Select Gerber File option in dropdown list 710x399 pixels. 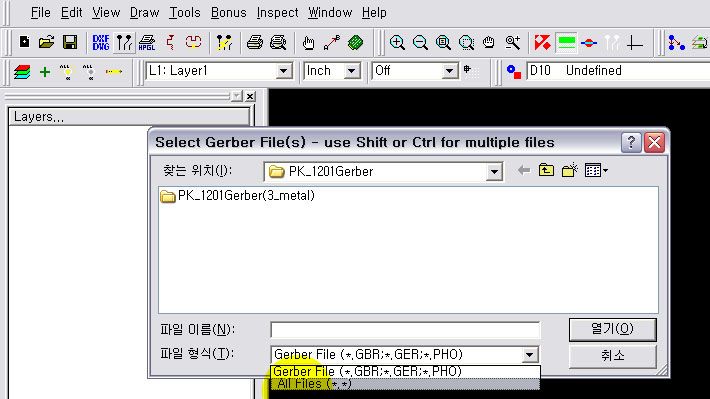pyautogui.click(x=405, y=371)
